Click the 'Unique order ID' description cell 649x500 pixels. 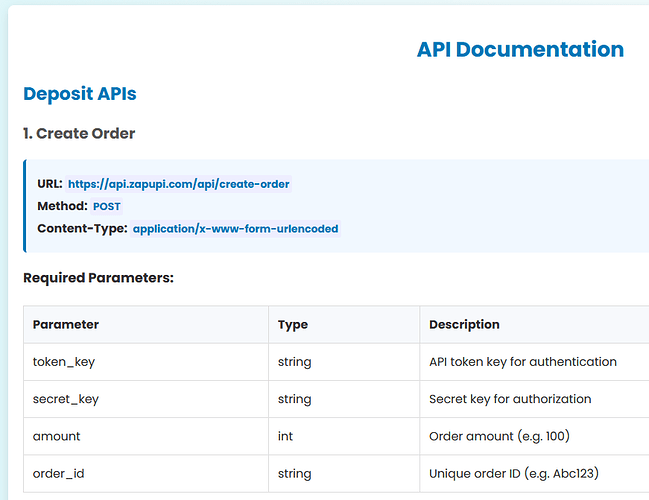pyautogui.click(x=511, y=473)
